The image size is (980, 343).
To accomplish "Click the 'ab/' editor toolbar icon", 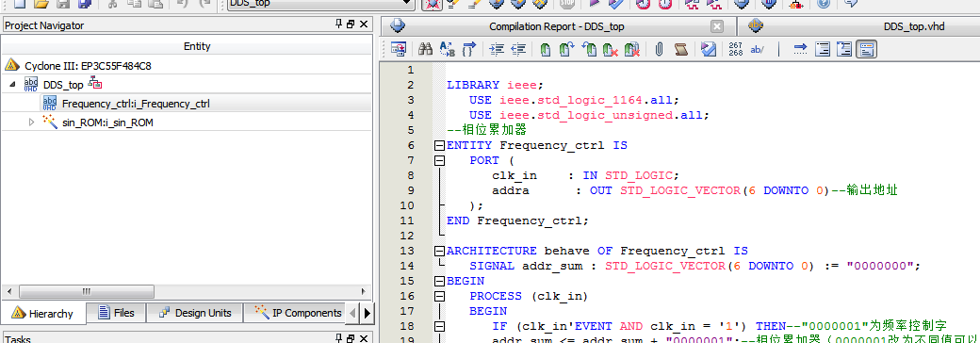I will point(757,49).
